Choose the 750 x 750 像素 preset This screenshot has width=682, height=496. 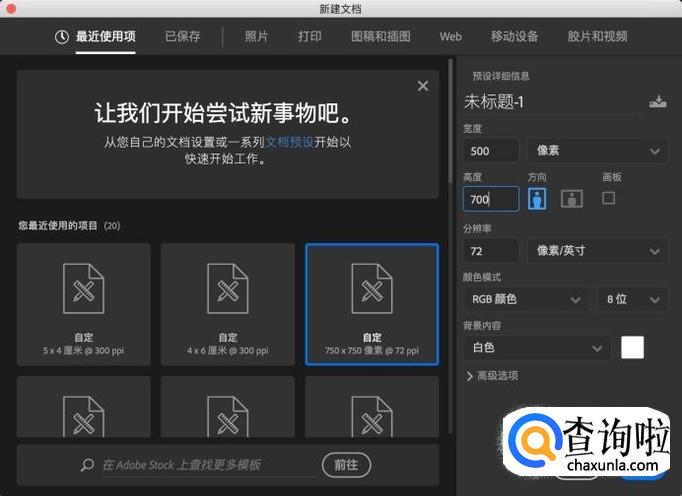pos(372,305)
